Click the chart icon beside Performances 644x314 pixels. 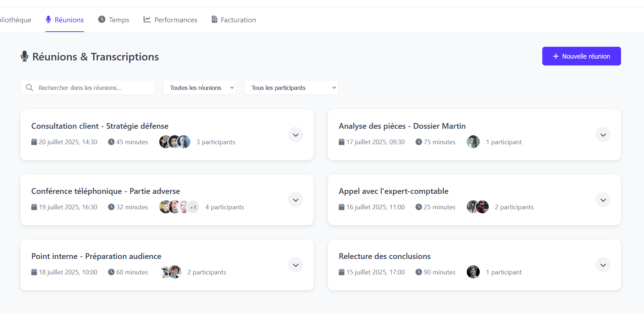147,19
